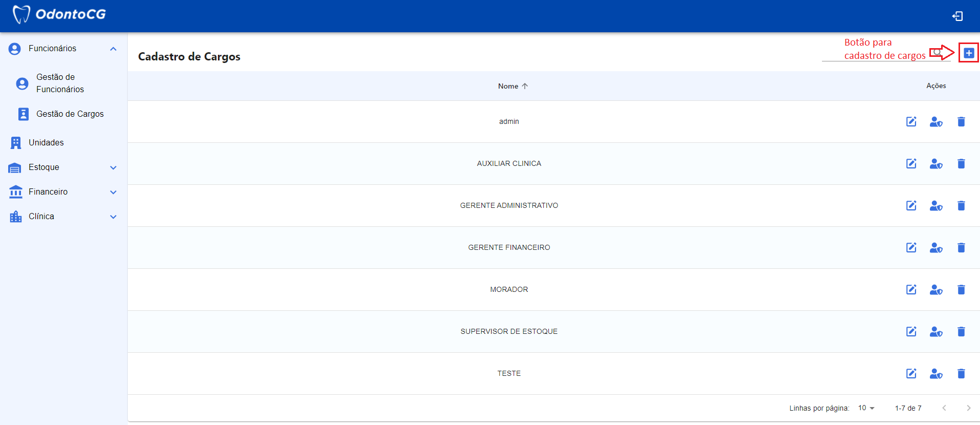Viewport: 980px width, 425px height.
Task: Expand the Estoque sidebar menu
Action: pos(113,167)
